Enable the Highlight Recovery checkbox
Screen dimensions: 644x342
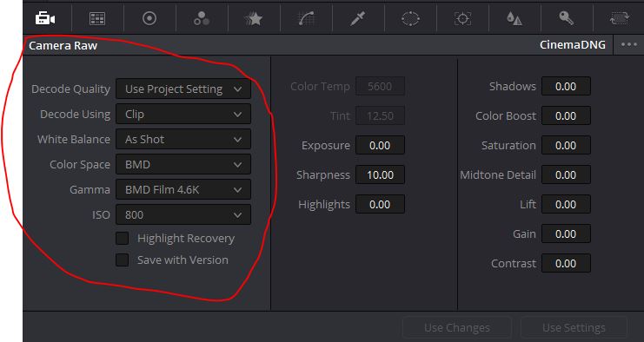pos(122,238)
